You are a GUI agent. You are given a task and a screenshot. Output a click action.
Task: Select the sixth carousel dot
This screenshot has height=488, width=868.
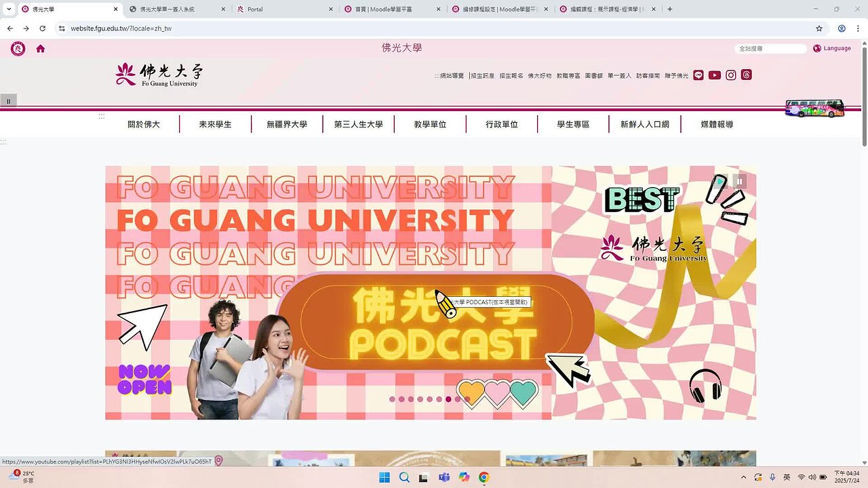tap(439, 399)
